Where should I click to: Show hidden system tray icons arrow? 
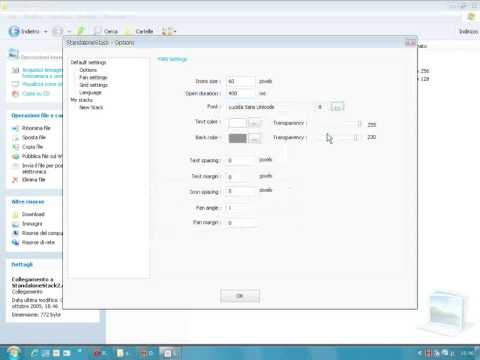pyautogui.click(x=420, y=353)
